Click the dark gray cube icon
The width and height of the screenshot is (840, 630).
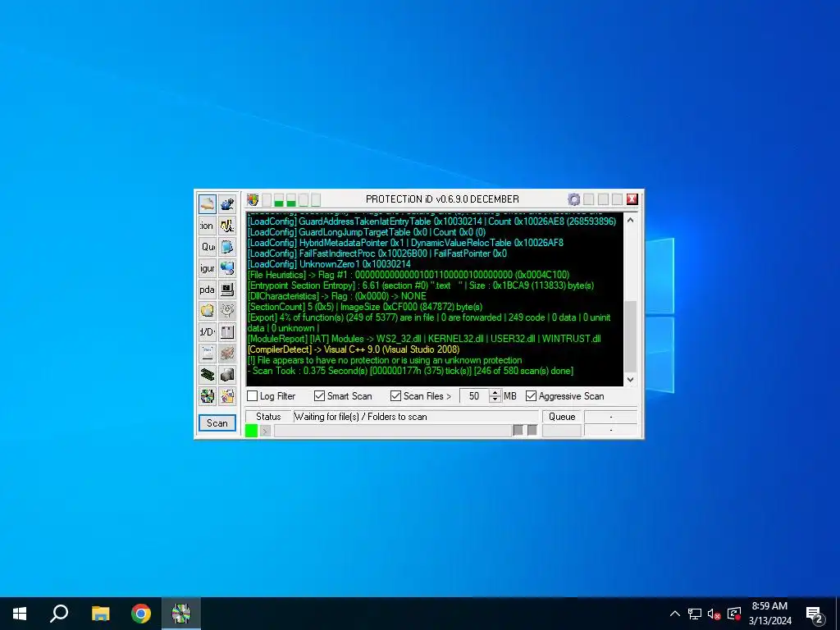(227, 374)
